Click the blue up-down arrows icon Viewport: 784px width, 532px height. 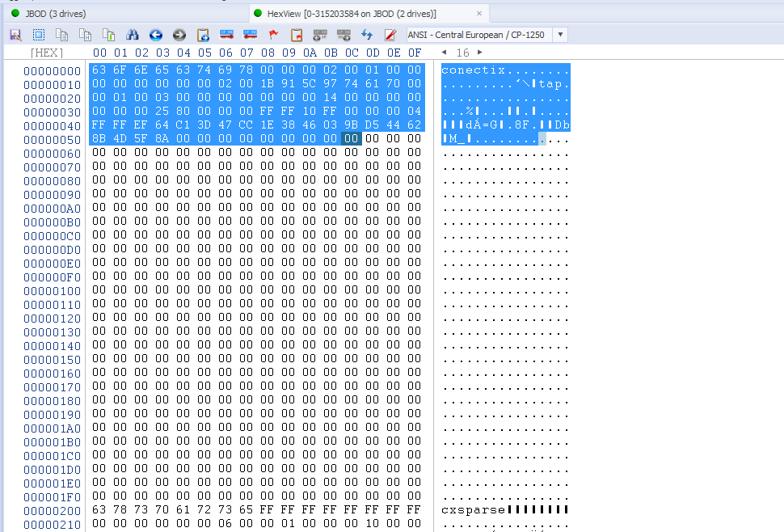[x=367, y=35]
